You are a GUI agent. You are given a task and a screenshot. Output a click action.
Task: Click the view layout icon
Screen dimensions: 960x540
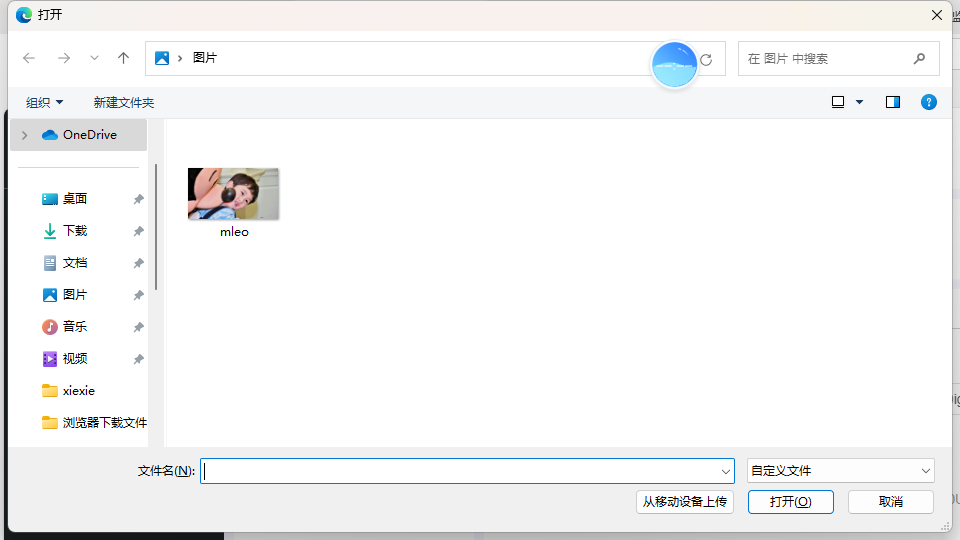(838, 102)
